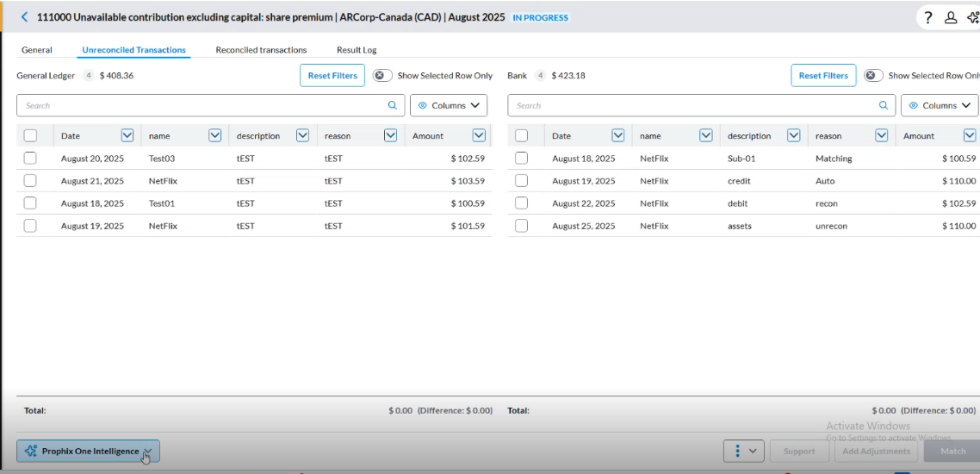The image size is (980, 474).
Task: Open the three-dot more actions dropdown
Action: [x=744, y=451]
